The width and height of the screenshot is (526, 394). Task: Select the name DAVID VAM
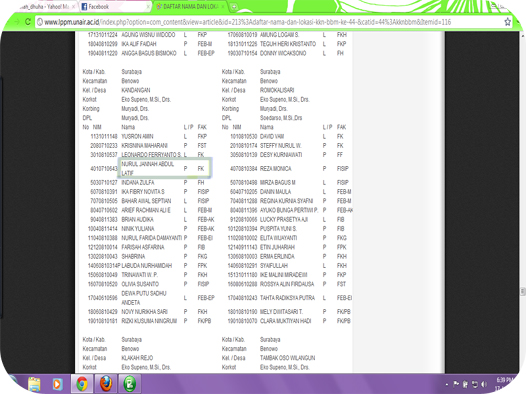tap(272, 136)
